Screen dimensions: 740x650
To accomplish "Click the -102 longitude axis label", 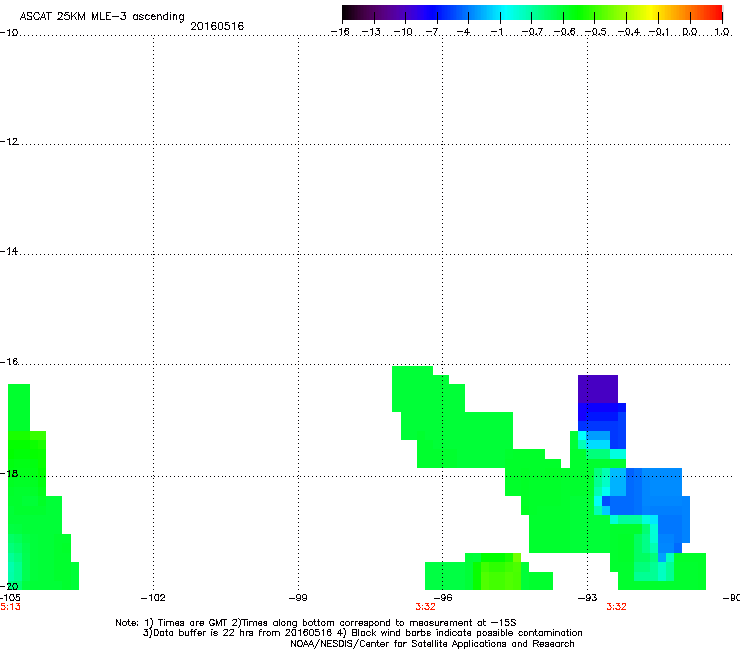I will (x=153, y=598).
